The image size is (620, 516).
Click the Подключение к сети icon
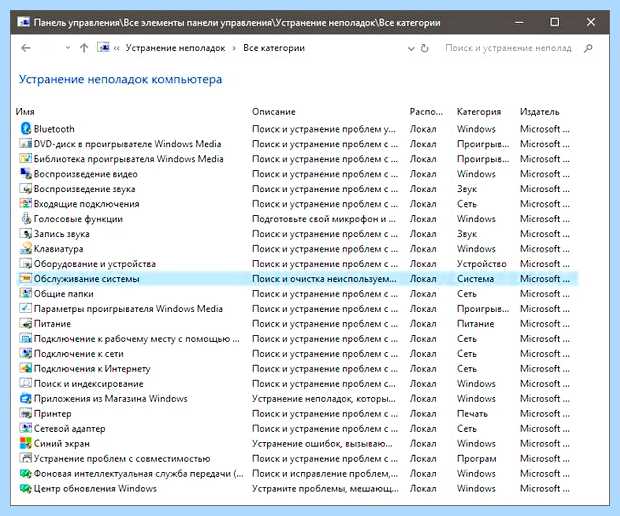click(26, 353)
